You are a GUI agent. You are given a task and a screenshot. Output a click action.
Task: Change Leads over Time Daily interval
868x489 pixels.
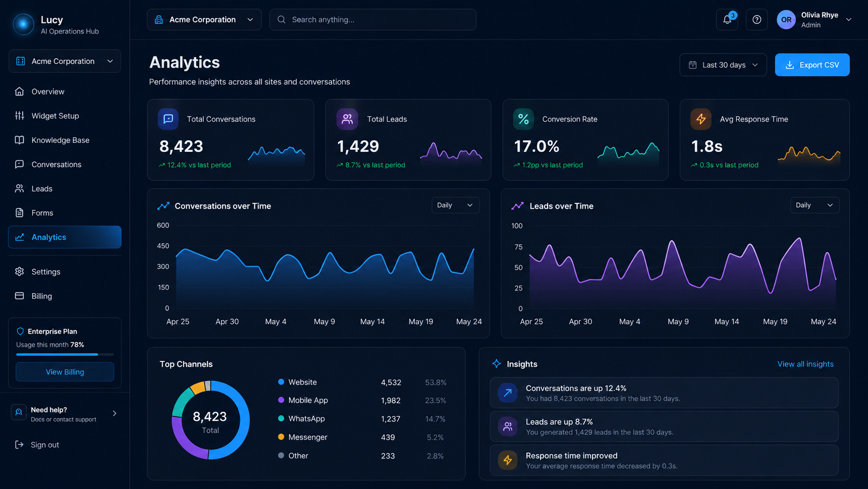pos(815,205)
